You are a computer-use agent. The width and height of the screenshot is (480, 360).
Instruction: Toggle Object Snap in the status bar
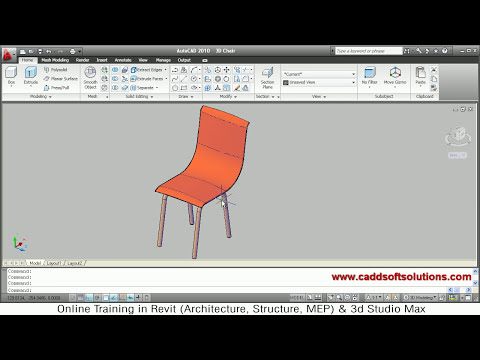click(x=105, y=297)
